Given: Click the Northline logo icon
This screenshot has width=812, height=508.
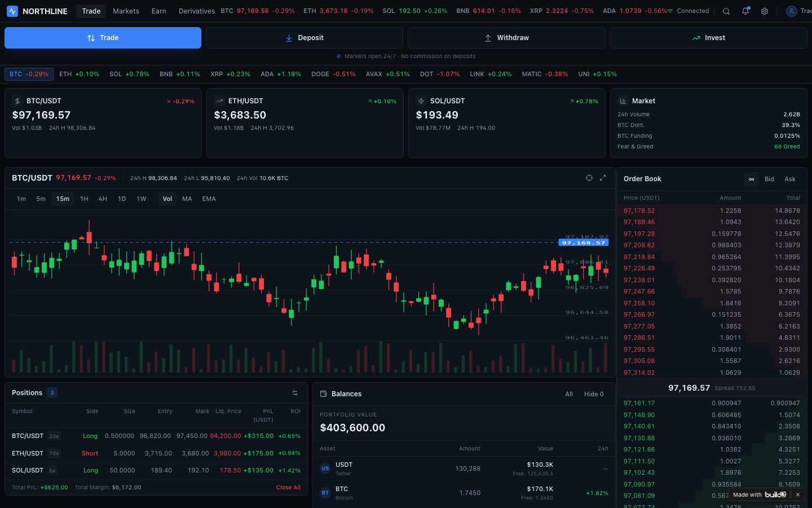Looking at the screenshot, I should (12, 11).
